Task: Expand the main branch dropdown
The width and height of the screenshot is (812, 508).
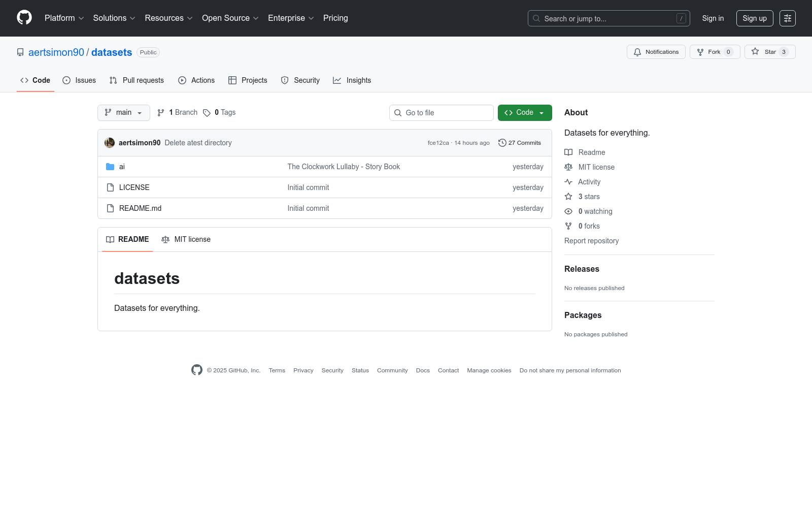Action: coord(124,113)
